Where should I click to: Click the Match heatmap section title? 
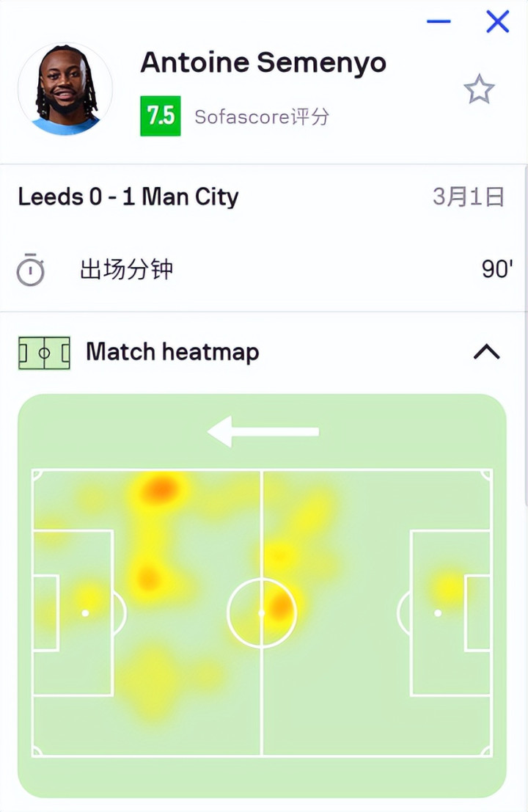pyautogui.click(x=172, y=352)
